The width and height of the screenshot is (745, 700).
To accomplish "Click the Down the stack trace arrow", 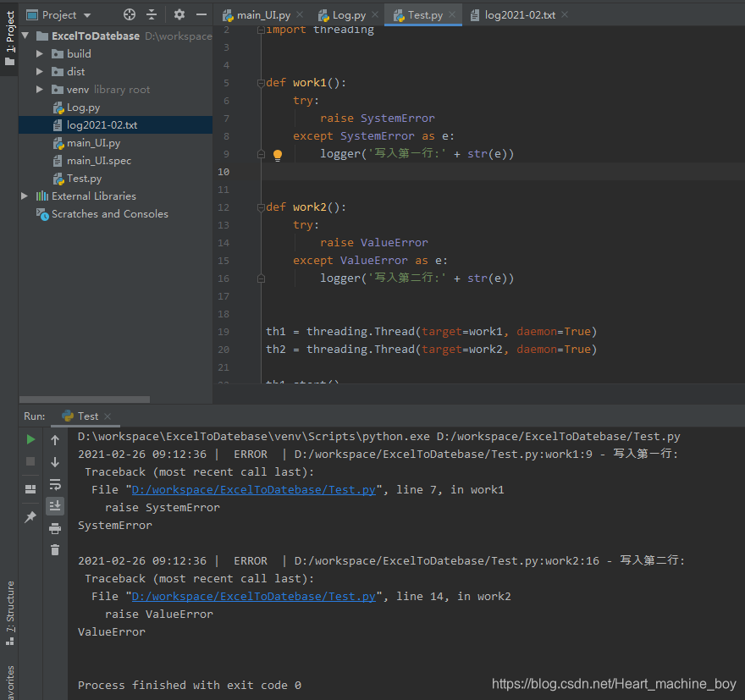I will pyautogui.click(x=55, y=462).
